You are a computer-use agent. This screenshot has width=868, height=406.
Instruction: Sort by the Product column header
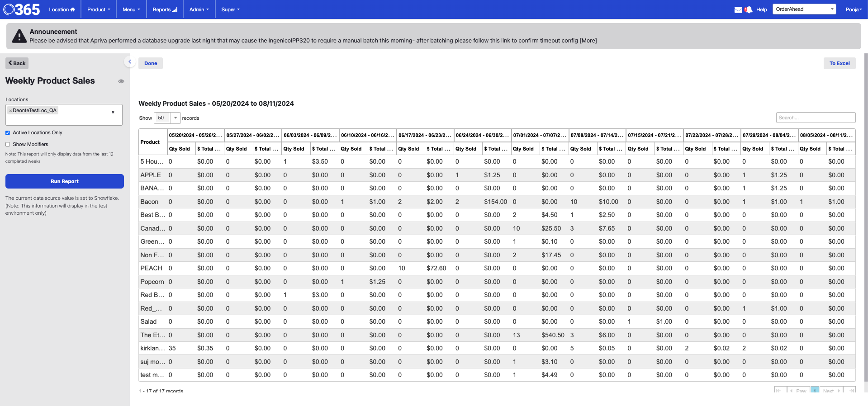[152, 142]
